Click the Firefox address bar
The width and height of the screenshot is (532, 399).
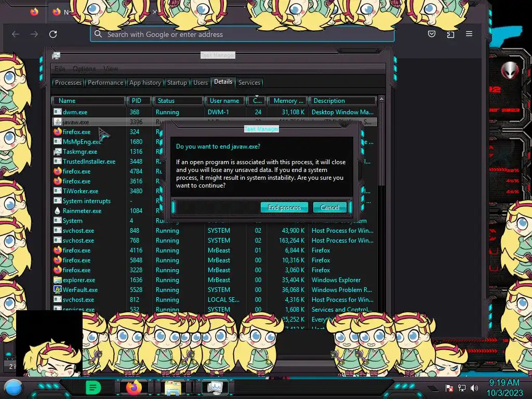pos(242,34)
